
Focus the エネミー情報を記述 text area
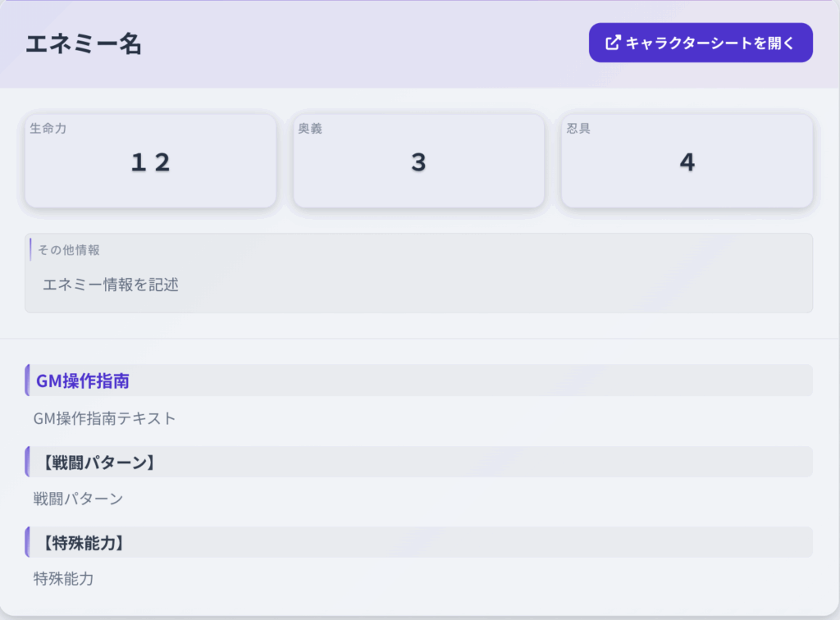click(418, 285)
